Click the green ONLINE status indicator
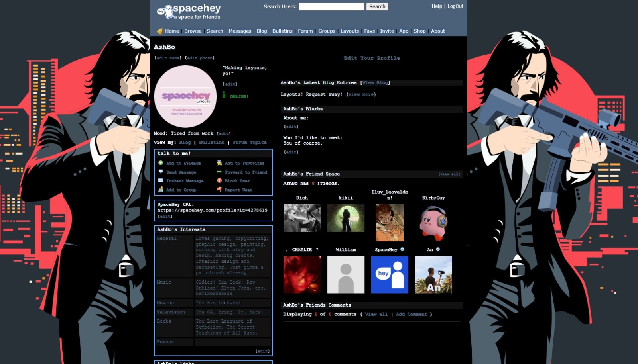Viewport: 638px width, 364px height. pos(224,95)
